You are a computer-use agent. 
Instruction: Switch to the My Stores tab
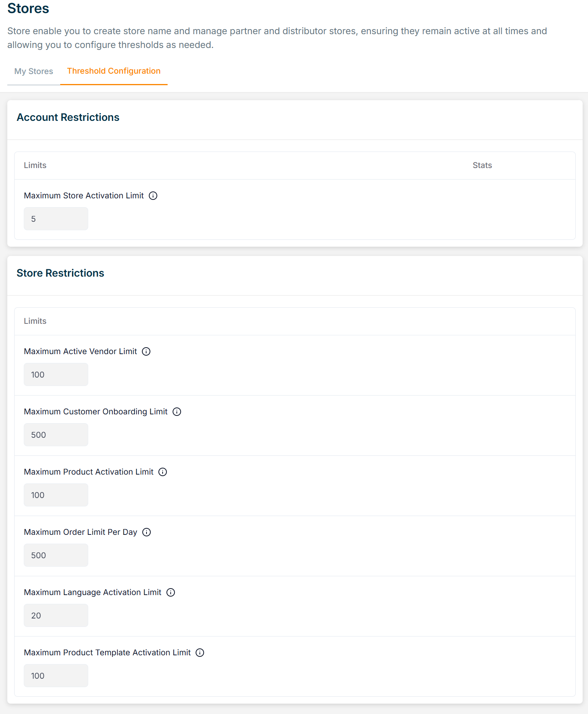click(x=34, y=71)
